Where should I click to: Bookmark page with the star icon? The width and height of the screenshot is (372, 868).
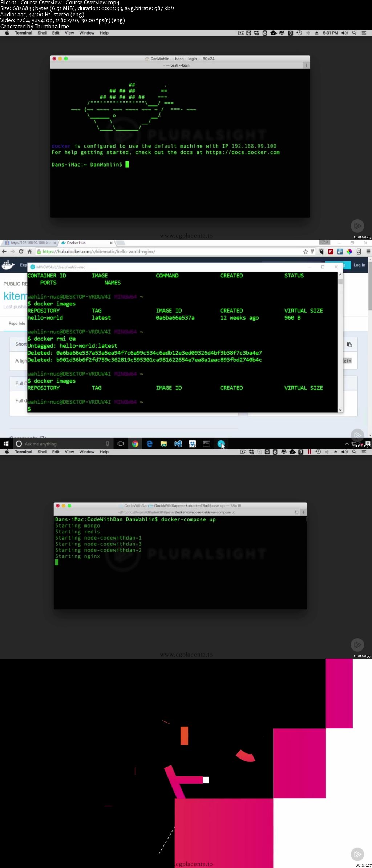pyautogui.click(x=306, y=252)
